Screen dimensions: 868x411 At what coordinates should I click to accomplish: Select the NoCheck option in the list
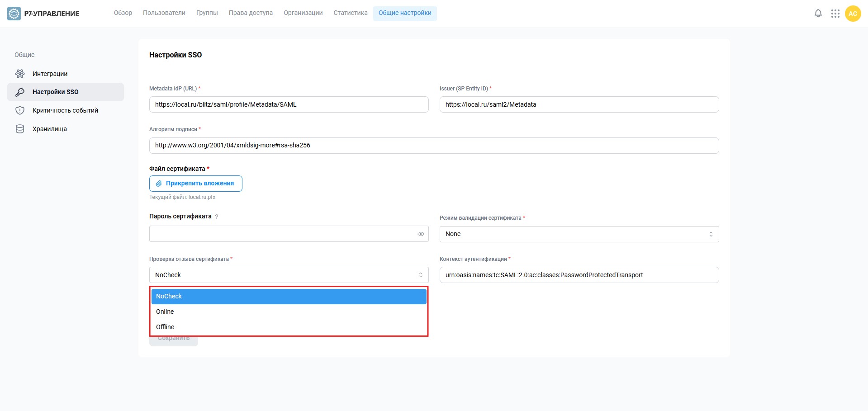(x=289, y=296)
